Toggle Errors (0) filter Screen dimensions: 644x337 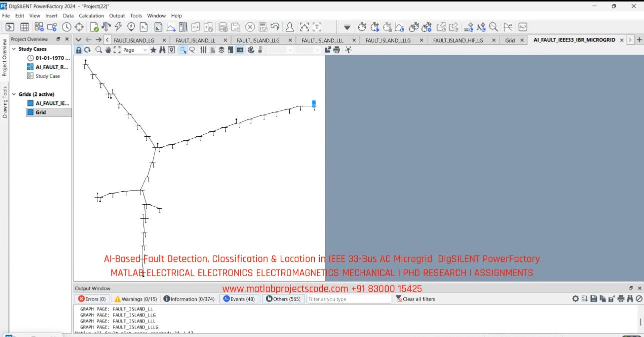(x=92, y=299)
